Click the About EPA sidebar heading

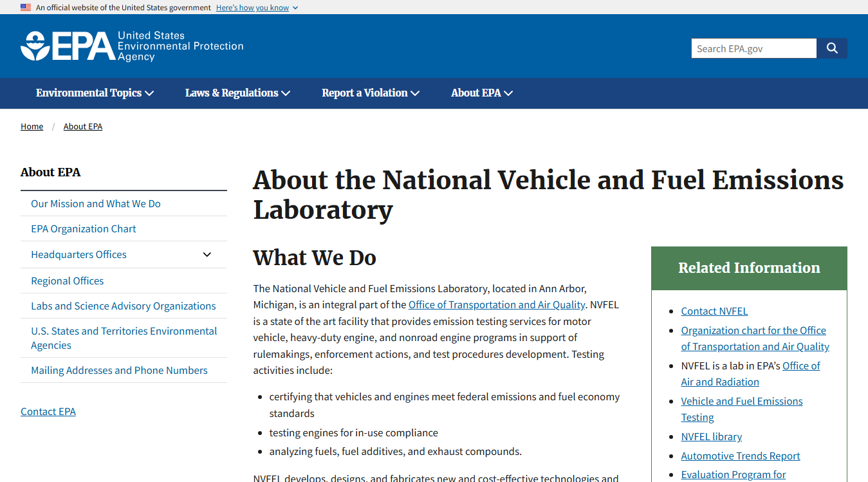click(x=51, y=172)
